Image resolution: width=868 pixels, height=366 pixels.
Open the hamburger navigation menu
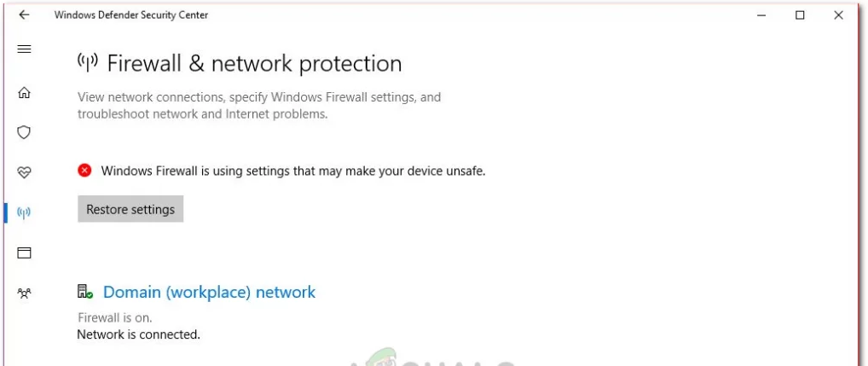[24, 49]
